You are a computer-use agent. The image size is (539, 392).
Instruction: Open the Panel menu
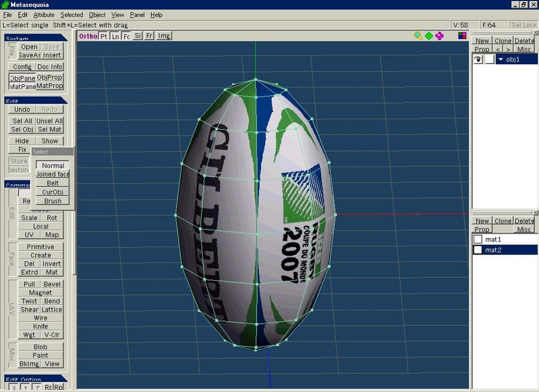[x=137, y=15]
